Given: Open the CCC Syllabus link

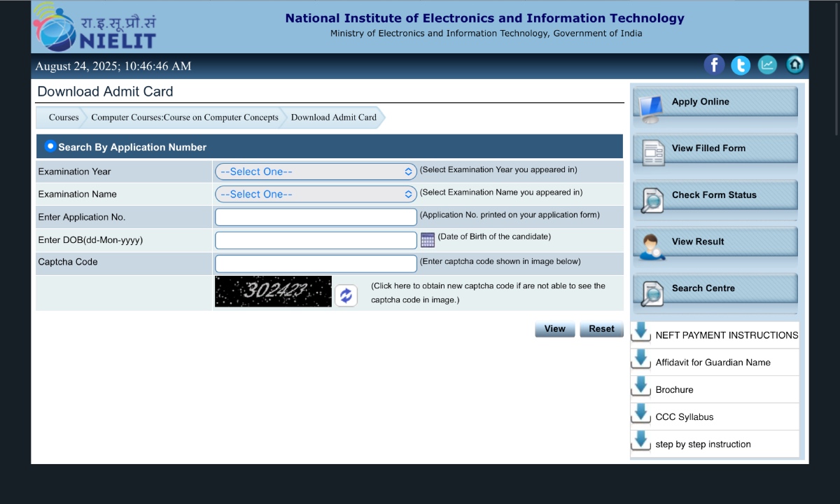Looking at the screenshot, I should (685, 417).
